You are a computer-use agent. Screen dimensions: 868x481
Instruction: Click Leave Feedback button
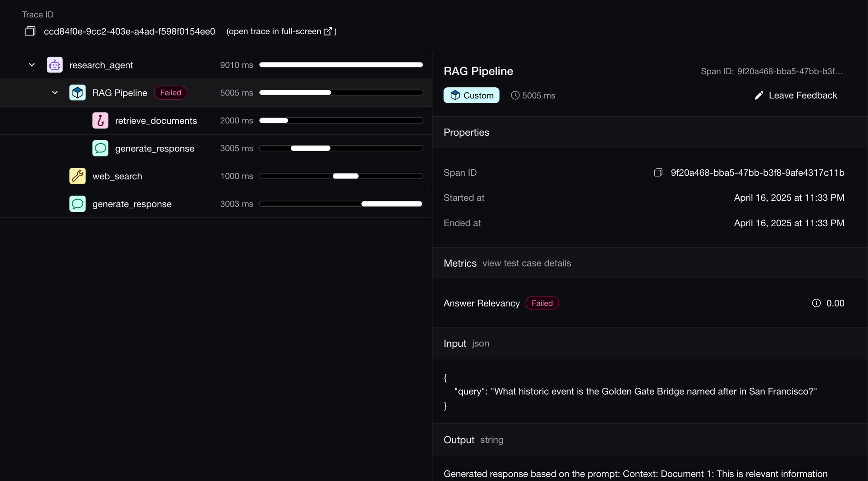coord(796,96)
